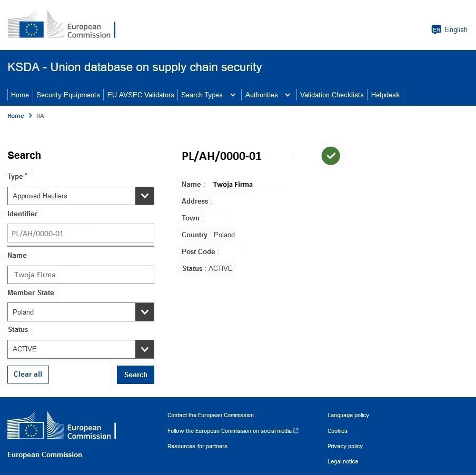Click the footer European Commission logo
The width and height of the screenshot is (476, 475).
pos(61,426)
